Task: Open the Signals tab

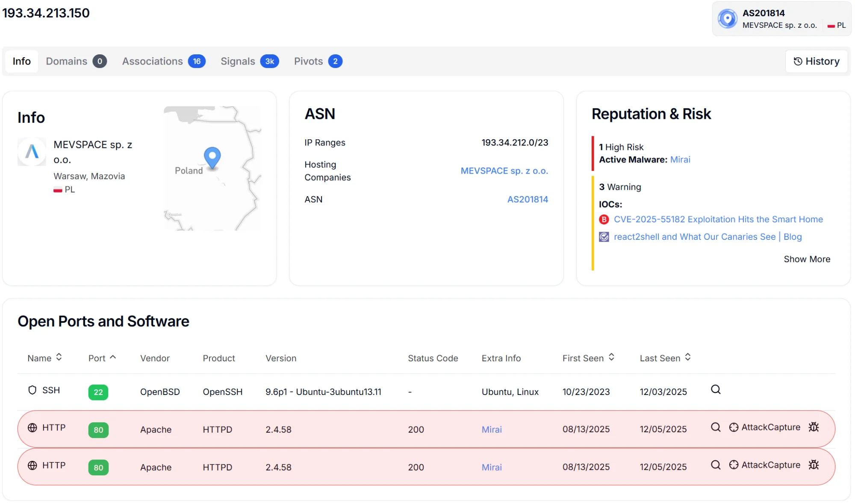Action: coord(249,61)
